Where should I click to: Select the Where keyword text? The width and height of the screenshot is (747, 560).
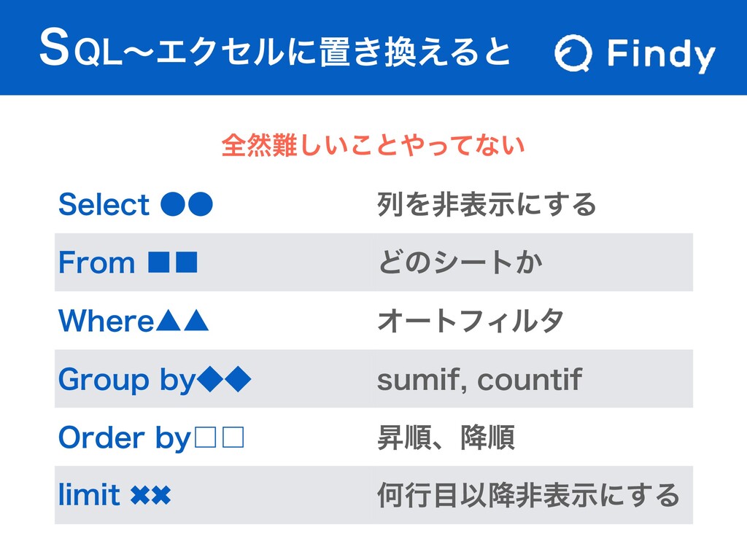click(x=103, y=321)
